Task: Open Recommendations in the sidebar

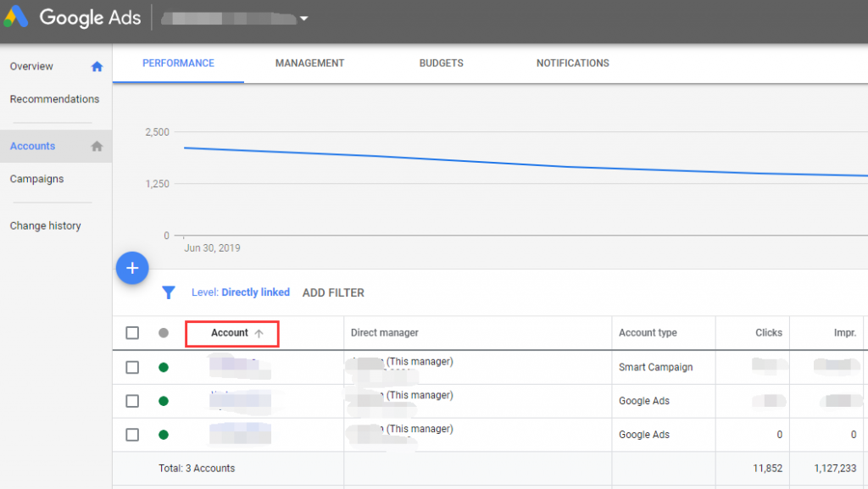Action: [x=54, y=99]
